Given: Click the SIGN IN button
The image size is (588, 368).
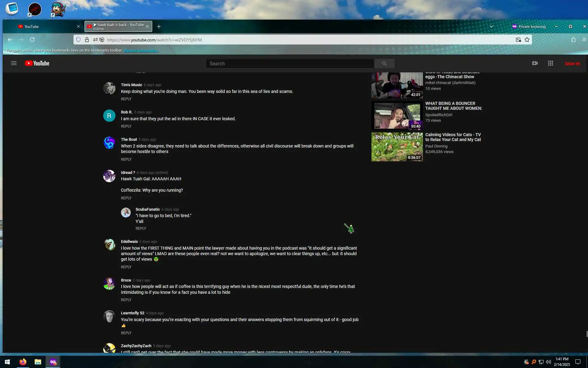Looking at the screenshot, I should pyautogui.click(x=572, y=64).
